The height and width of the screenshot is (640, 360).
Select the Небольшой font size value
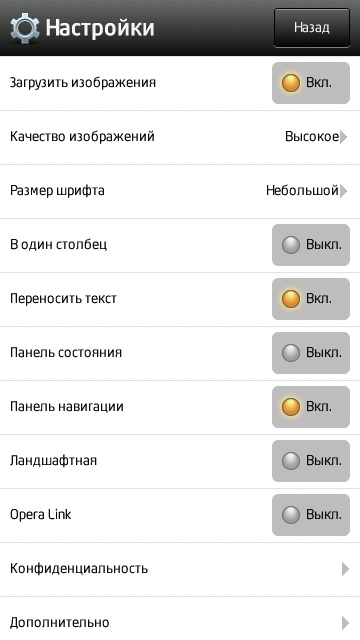(302, 190)
